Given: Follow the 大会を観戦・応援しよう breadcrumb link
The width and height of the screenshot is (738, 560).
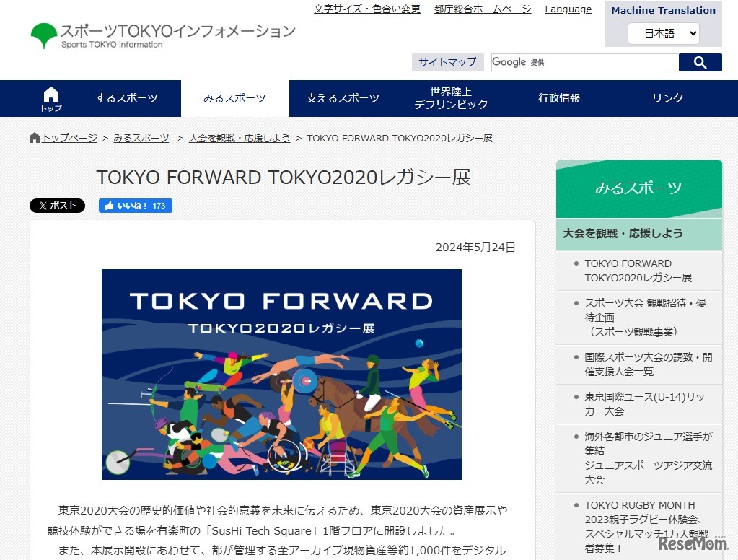Looking at the screenshot, I should (x=239, y=138).
